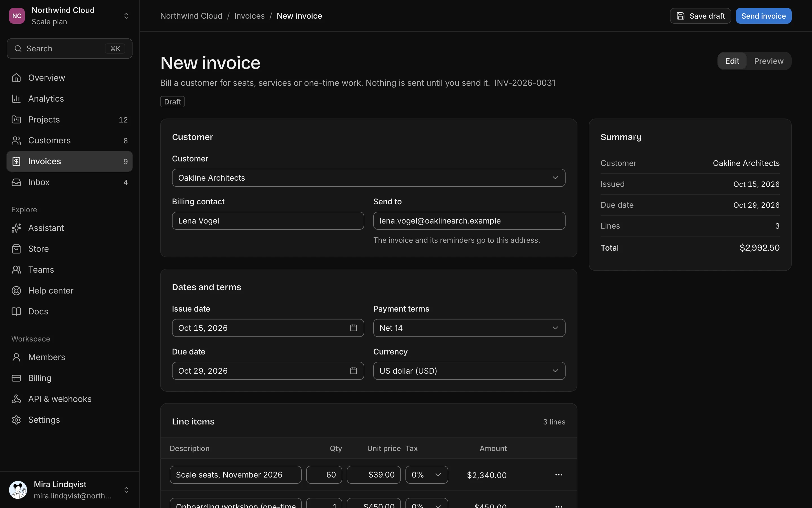This screenshot has height=508, width=812.
Task: Open Inbox in the sidebar
Action: pos(69,182)
